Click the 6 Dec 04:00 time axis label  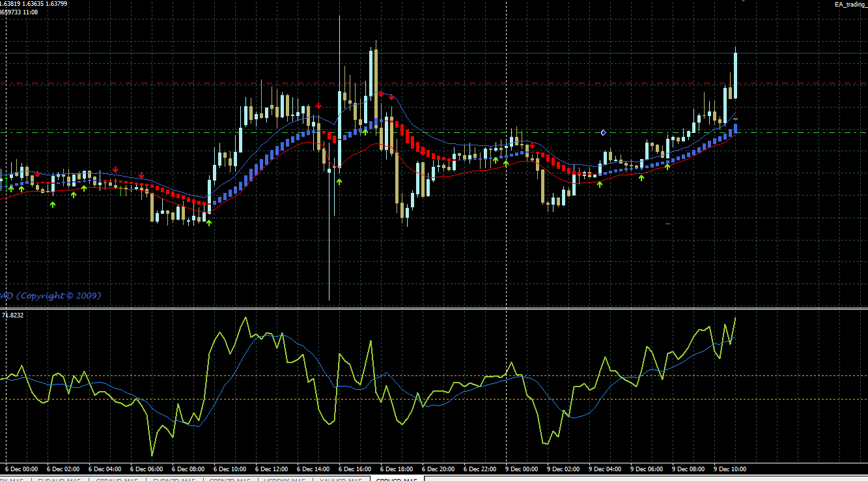(106, 469)
